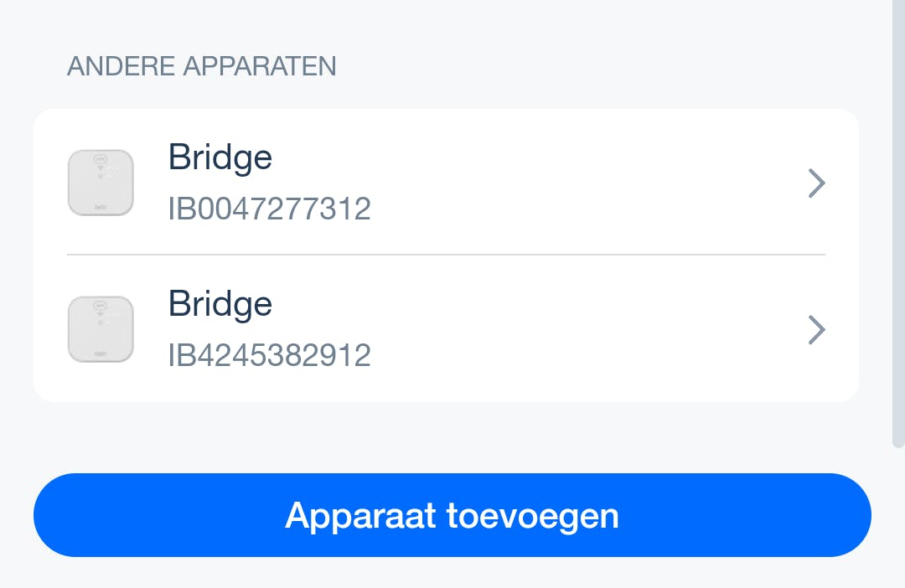Select the Bridge title above IB4245382912
The width and height of the screenshot is (905, 588).
click(220, 303)
